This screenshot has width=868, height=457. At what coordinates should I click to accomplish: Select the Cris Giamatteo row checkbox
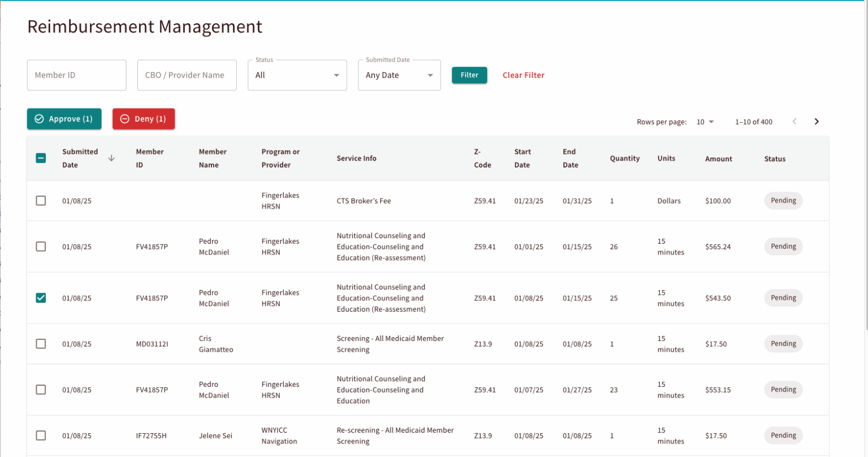pos(41,344)
